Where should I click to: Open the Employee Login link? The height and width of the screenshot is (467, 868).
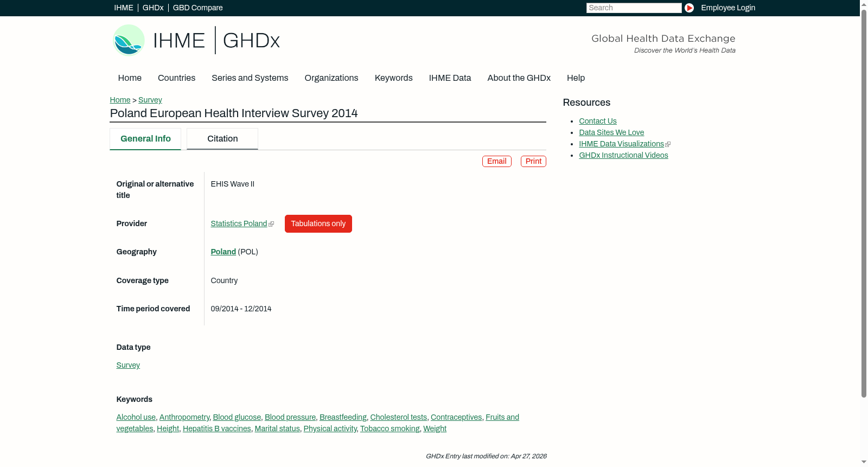pyautogui.click(x=728, y=8)
